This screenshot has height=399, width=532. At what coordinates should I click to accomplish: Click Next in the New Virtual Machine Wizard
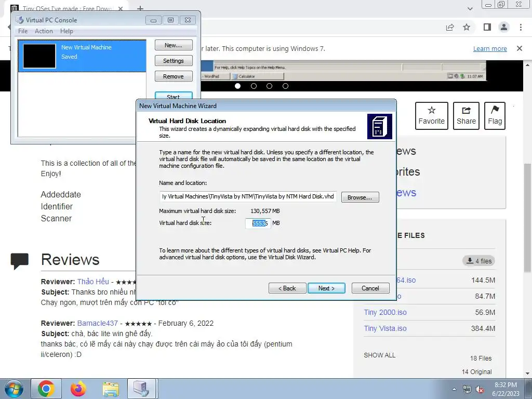coord(326,288)
